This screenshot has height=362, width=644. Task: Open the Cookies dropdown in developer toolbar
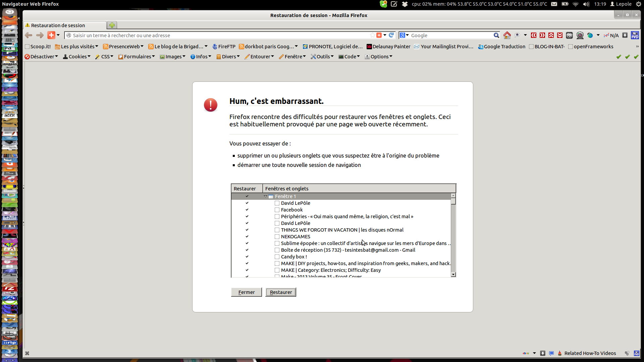(x=77, y=57)
